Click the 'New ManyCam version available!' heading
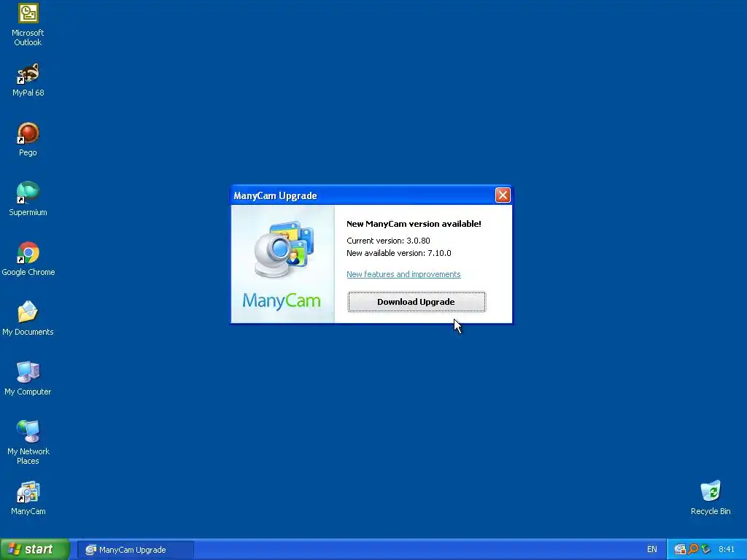 (x=414, y=224)
